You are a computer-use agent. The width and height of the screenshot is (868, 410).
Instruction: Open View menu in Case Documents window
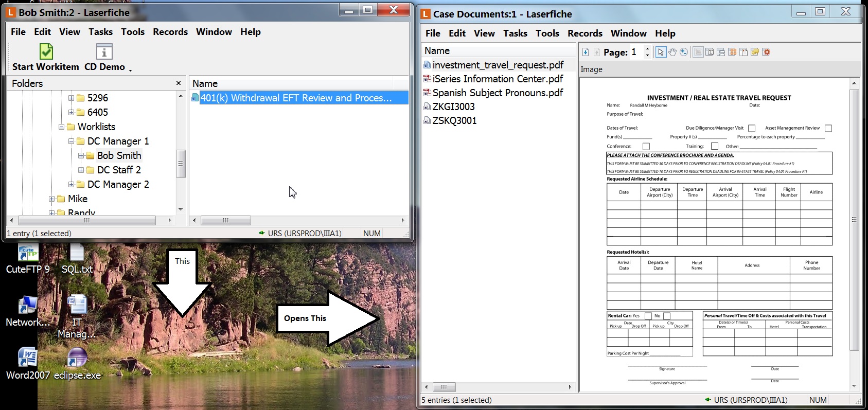tap(484, 33)
